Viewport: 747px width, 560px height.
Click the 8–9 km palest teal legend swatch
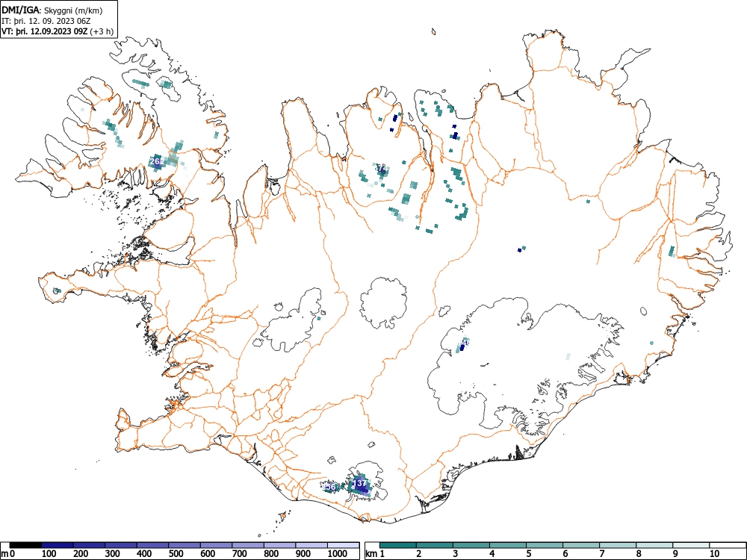point(654,545)
